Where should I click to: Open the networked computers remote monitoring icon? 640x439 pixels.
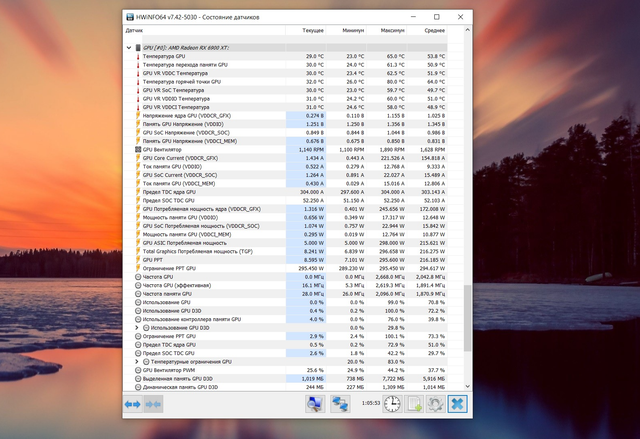(x=340, y=404)
